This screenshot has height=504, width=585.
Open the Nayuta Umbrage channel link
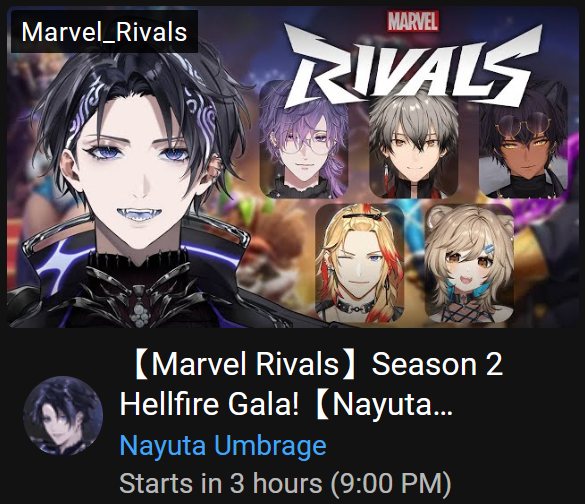pyautogui.click(x=223, y=445)
